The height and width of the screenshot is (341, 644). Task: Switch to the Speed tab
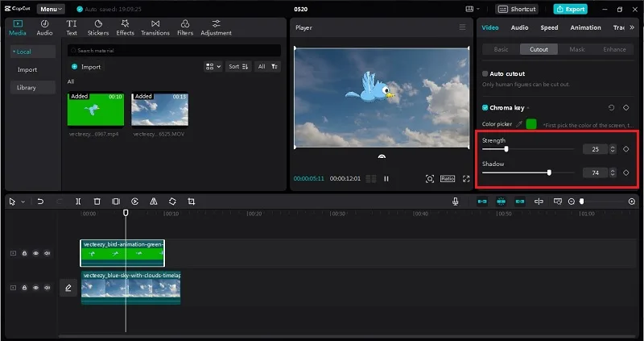point(549,27)
